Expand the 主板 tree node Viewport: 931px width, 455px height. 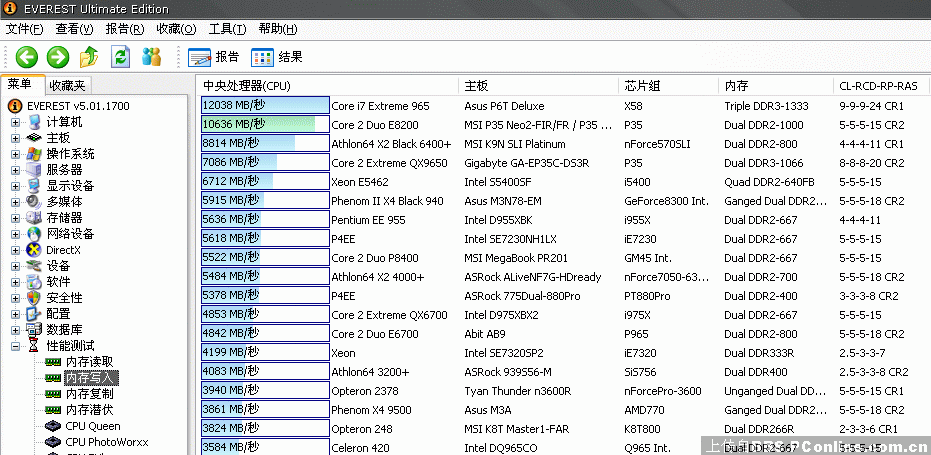point(15,138)
